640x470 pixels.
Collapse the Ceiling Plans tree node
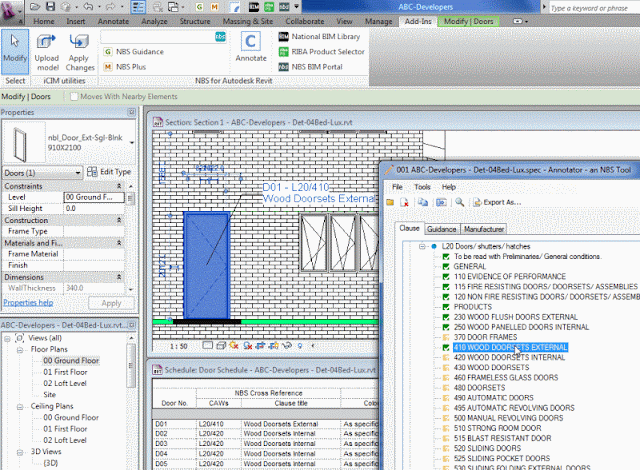pos(20,407)
